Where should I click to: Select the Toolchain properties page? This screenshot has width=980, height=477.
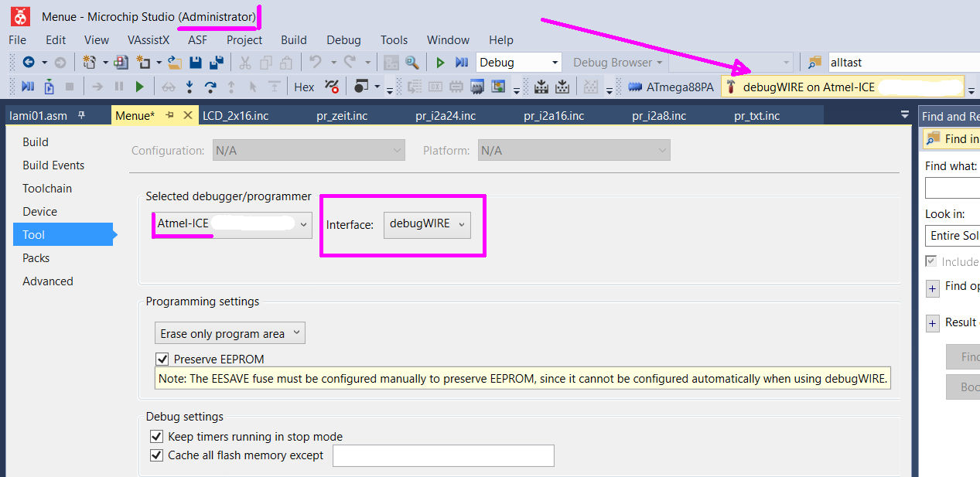click(47, 189)
